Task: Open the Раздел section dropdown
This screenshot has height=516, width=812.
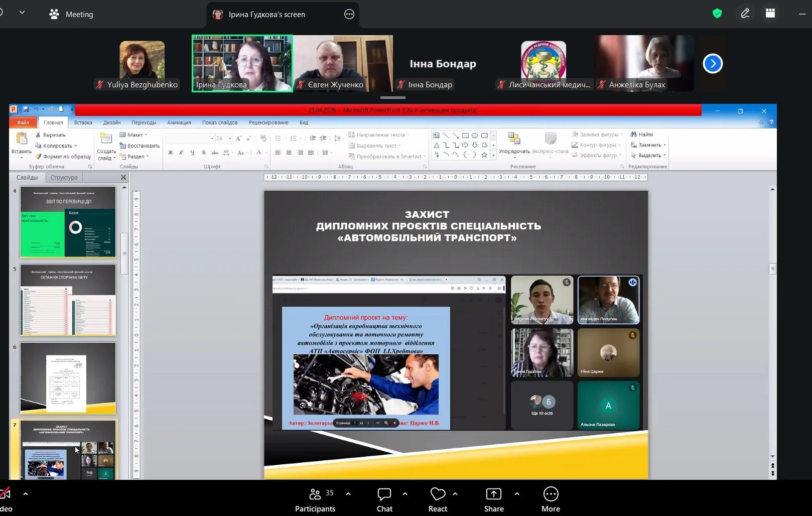Action: coord(134,156)
